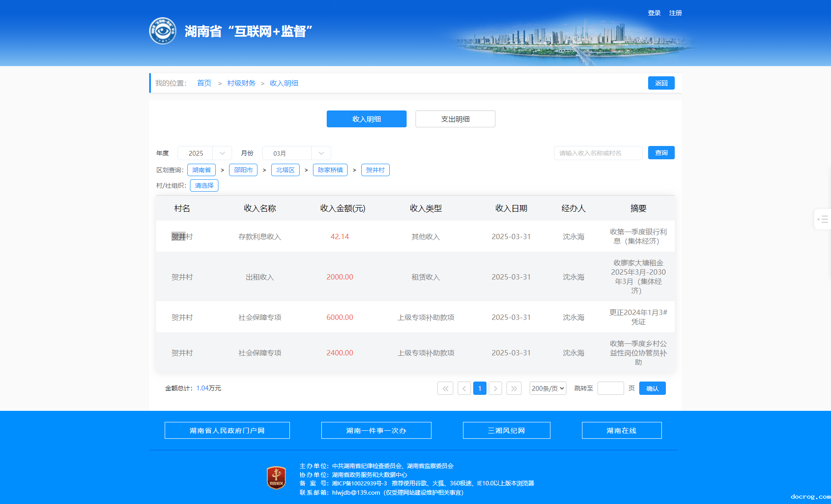This screenshot has width=831, height=504.
Task: Open the month 03月 dropdown
Action: pyautogui.click(x=297, y=153)
